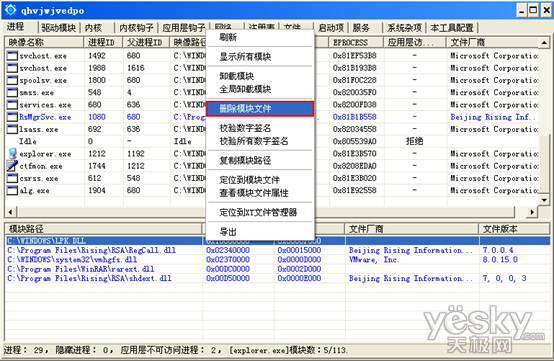The width and height of the screenshot is (554, 361).
Task: Click 删除模块文件 in the context menu
Action: (260, 108)
